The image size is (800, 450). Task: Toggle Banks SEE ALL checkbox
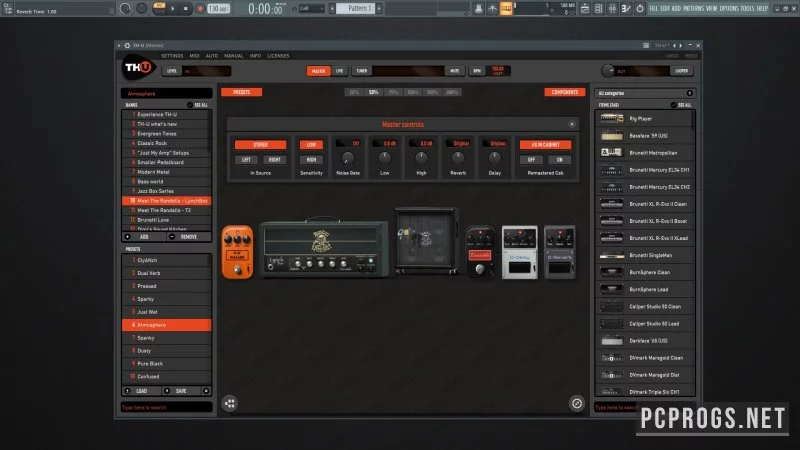point(190,105)
